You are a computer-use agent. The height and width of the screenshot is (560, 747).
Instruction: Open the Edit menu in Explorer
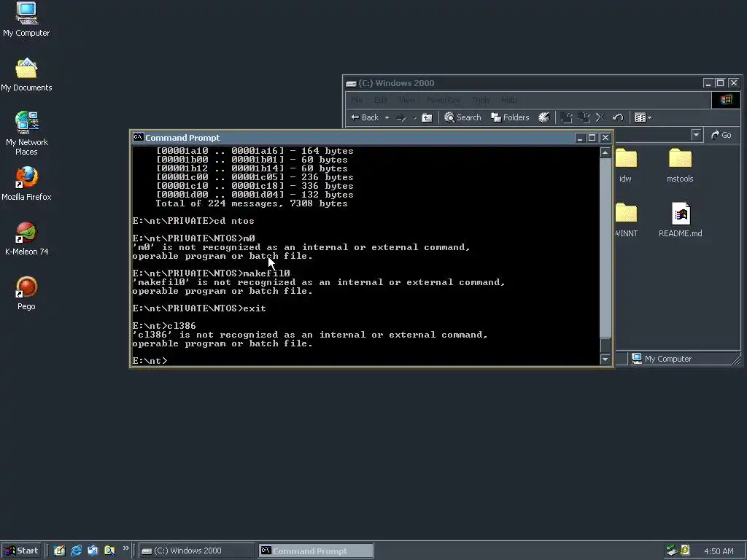pos(380,100)
